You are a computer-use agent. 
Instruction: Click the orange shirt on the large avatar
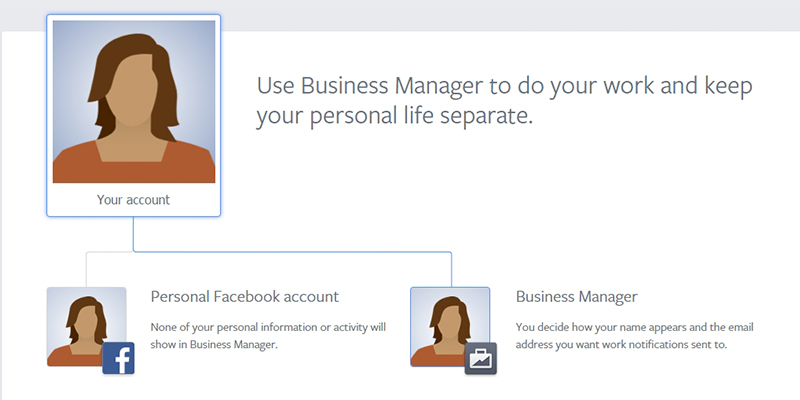pos(134,166)
